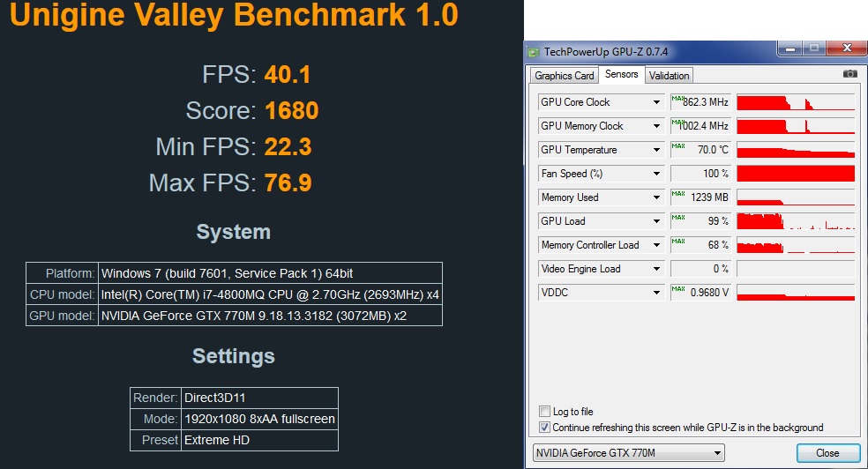Switch to the Graphics Card tab

pyautogui.click(x=564, y=76)
